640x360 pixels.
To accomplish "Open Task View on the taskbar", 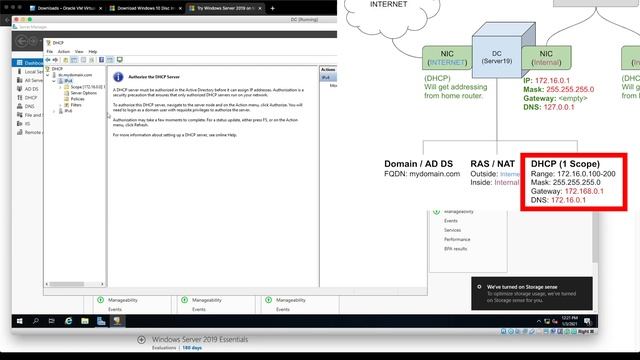I will tap(52, 321).
